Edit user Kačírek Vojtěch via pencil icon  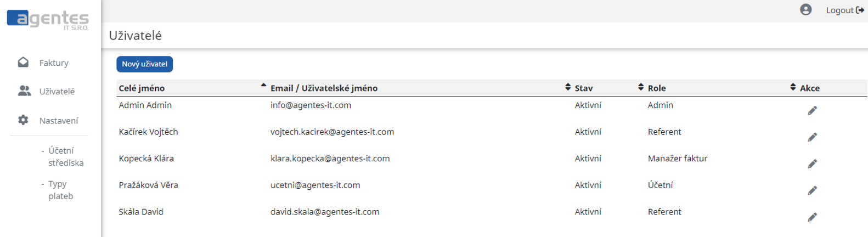812,137
